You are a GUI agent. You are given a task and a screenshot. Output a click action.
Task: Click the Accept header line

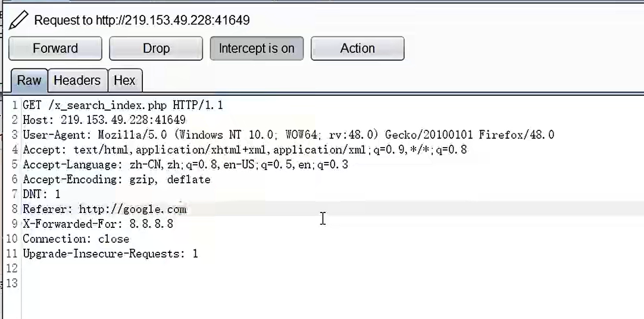(x=245, y=149)
